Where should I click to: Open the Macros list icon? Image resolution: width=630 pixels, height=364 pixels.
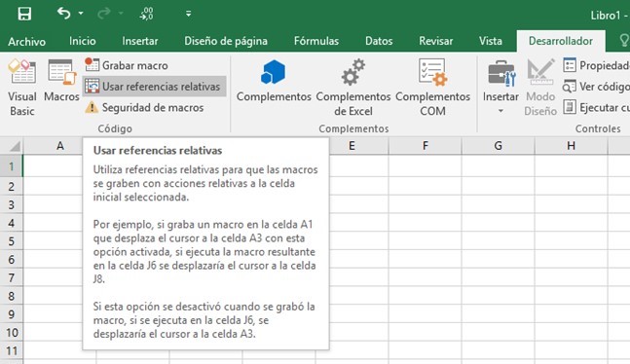61,72
